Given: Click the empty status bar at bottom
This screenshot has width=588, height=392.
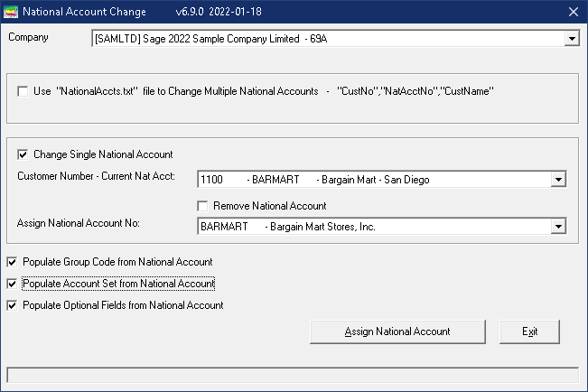Looking at the screenshot, I should (x=293, y=375).
